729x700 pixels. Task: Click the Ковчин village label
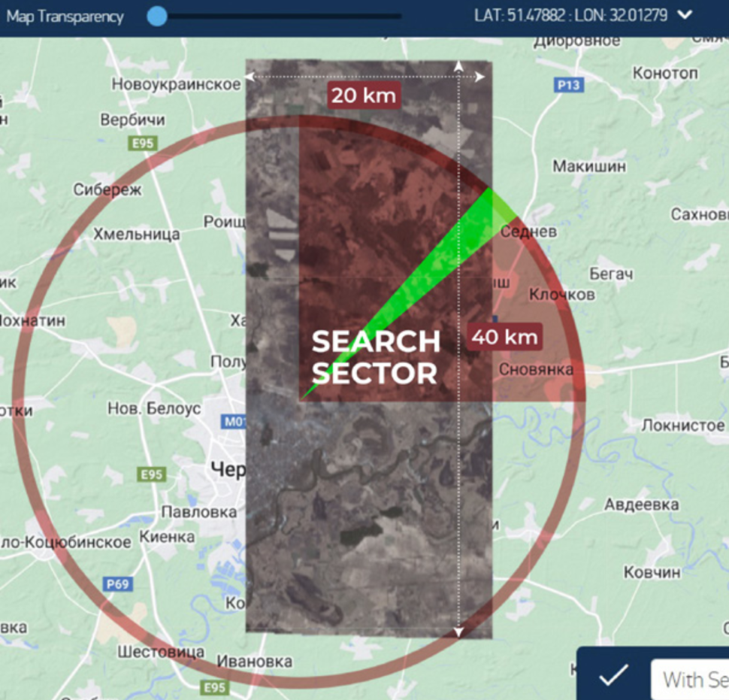point(652,572)
